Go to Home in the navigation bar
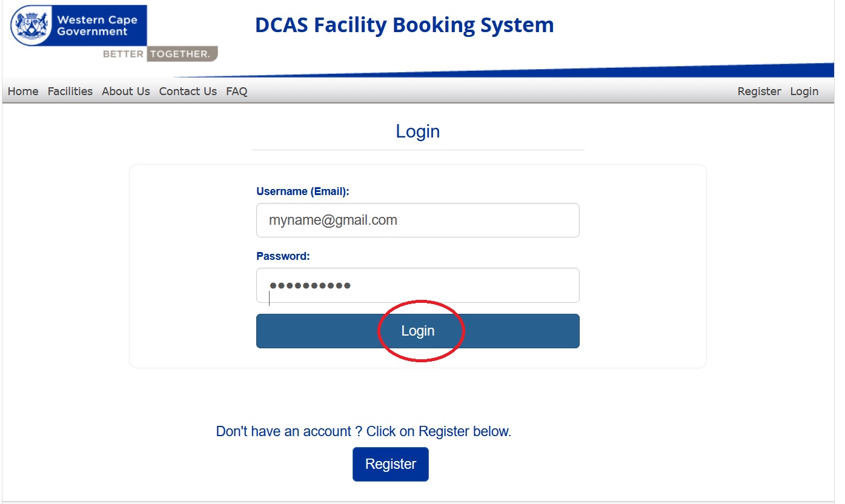This screenshot has width=845, height=504. click(23, 91)
